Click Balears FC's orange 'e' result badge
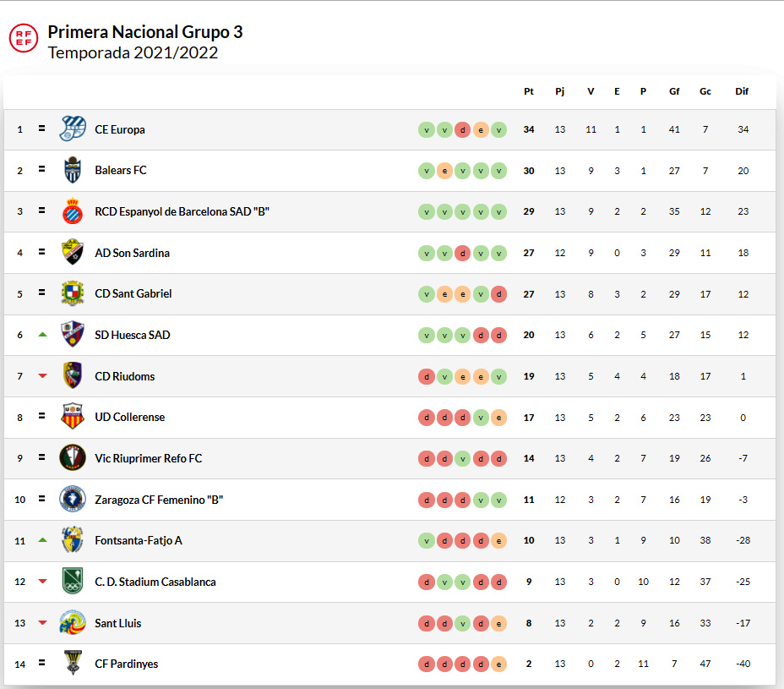This screenshot has height=689, width=784. 444,170
